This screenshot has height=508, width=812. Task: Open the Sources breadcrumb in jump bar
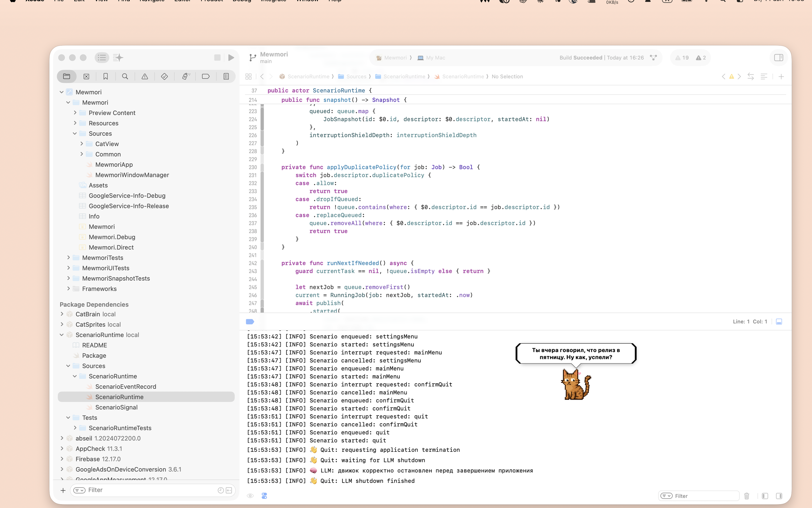352,77
